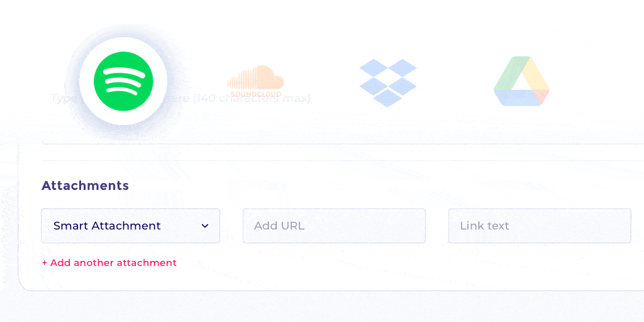Click the Add URL placeholder text
Viewport: 644px width, 322px height.
pos(279,226)
